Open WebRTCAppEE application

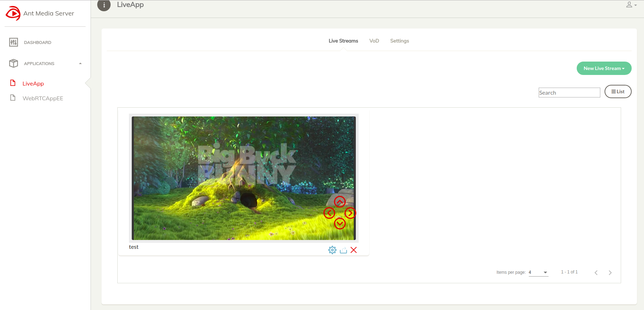(43, 98)
